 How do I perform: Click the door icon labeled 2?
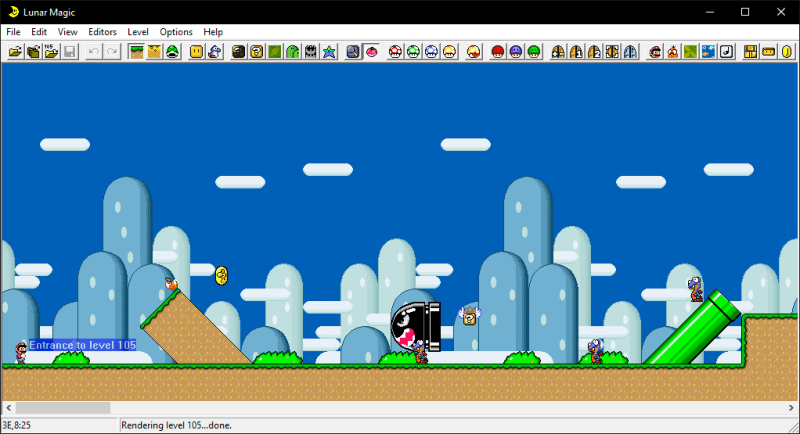[594, 52]
